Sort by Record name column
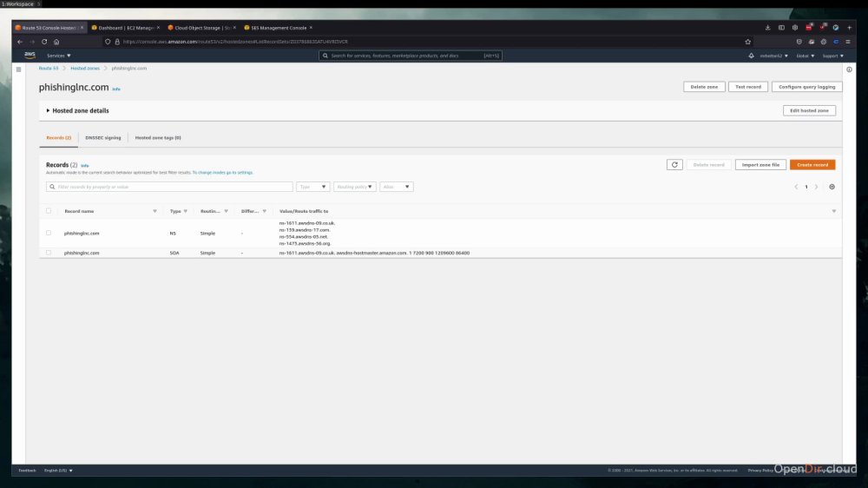Screen dimensions: 868x488 point(79,211)
